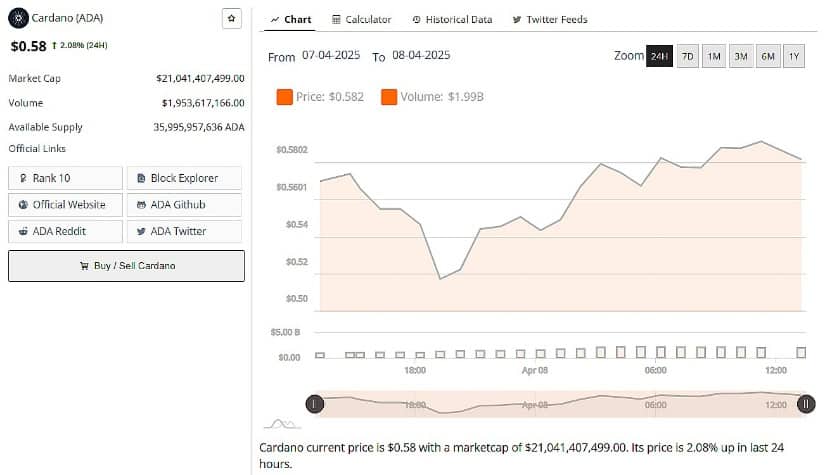Click the right handle of the range navigator

pos(806,404)
